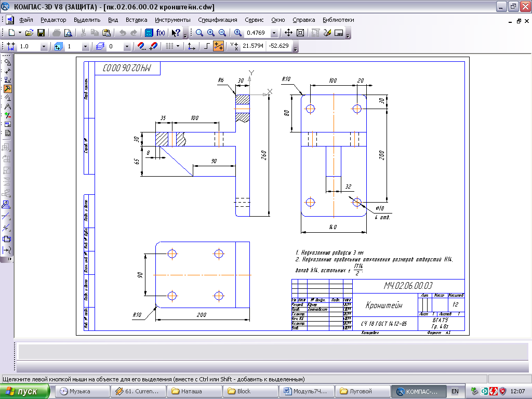
Task: Click the Refresh image pencil icon
Action: 327,33
